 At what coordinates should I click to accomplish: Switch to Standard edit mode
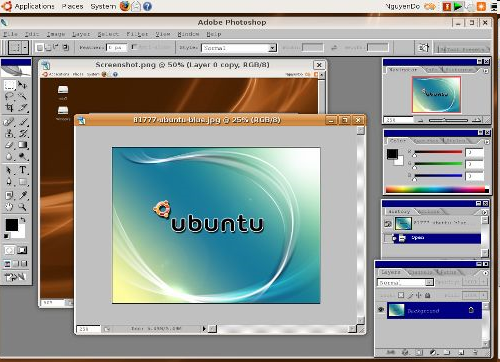pyautogui.click(x=9, y=250)
